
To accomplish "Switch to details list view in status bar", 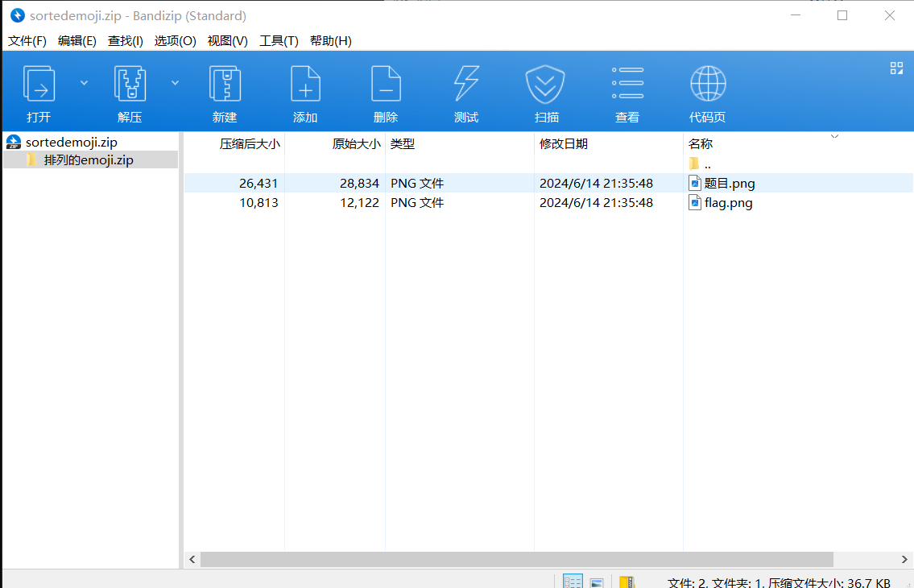I will [x=573, y=581].
